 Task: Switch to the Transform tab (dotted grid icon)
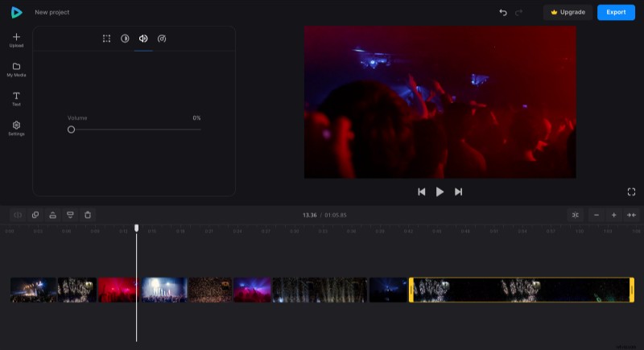click(107, 39)
